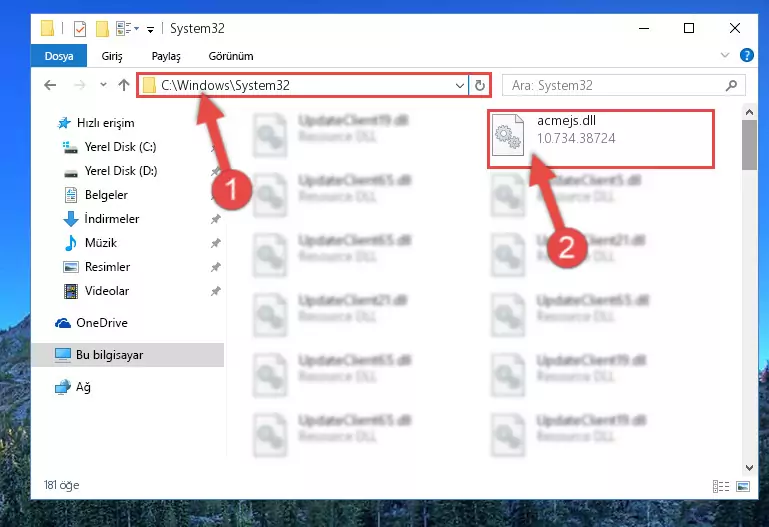769x527 pixels.
Task: Select Hızlı erişim in the navigation pane
Action: coord(105,123)
